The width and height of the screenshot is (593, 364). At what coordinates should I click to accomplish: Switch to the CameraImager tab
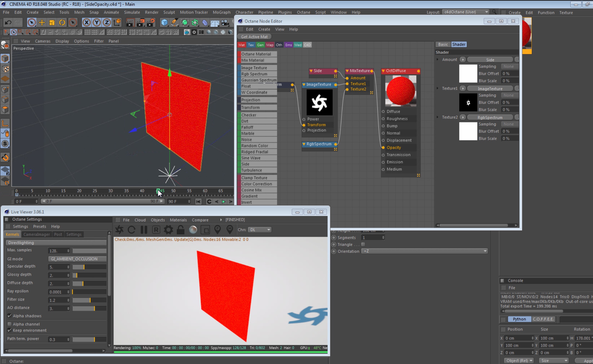[x=36, y=234]
